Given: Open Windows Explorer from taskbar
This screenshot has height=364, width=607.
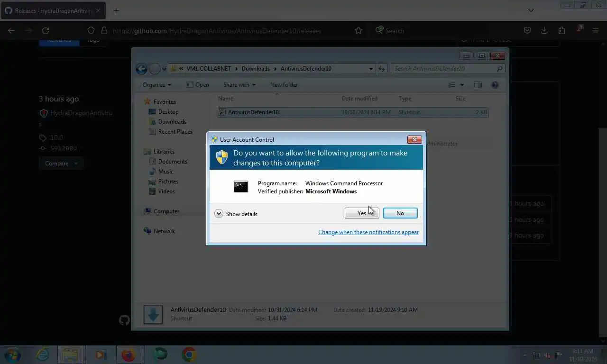Looking at the screenshot, I should click(71, 355).
